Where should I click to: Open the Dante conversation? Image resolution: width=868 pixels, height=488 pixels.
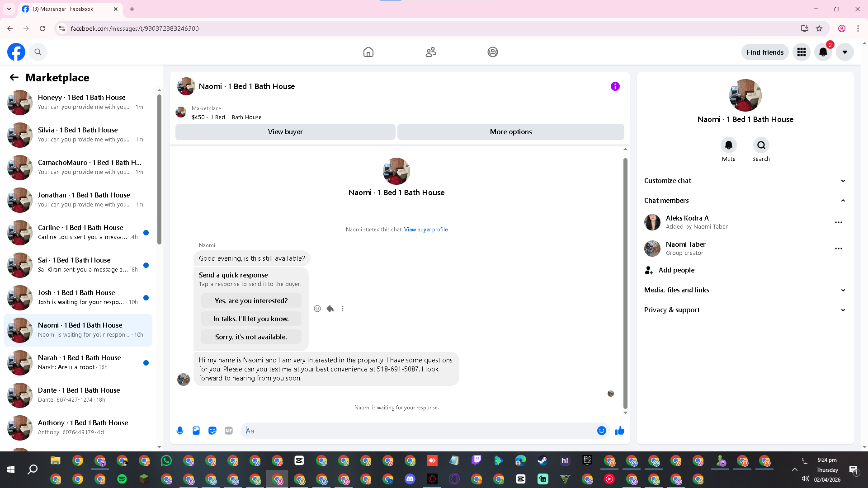[x=78, y=395]
